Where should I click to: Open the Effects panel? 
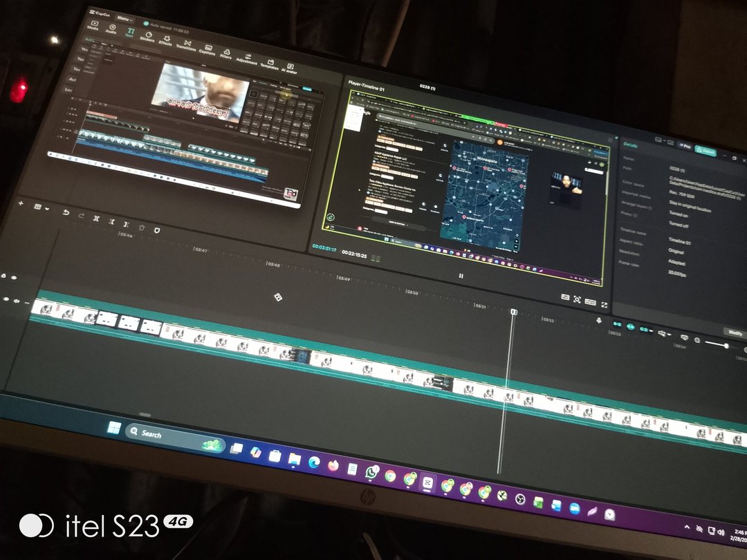coord(165,40)
